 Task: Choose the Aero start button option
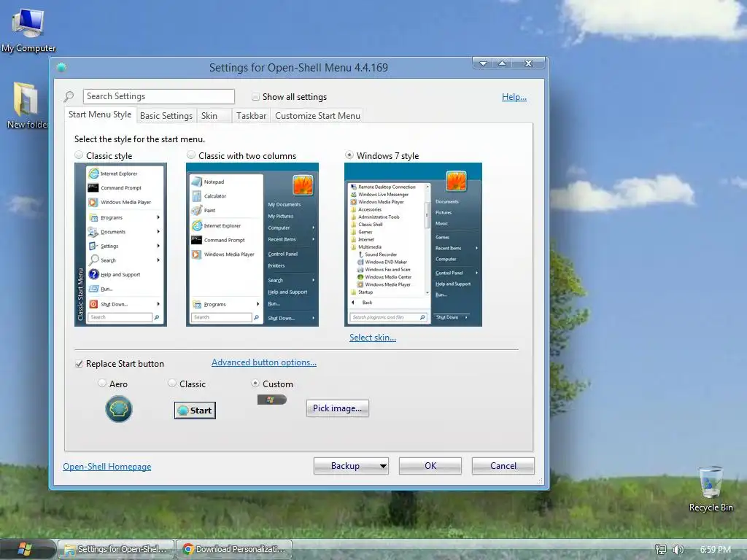tap(102, 384)
